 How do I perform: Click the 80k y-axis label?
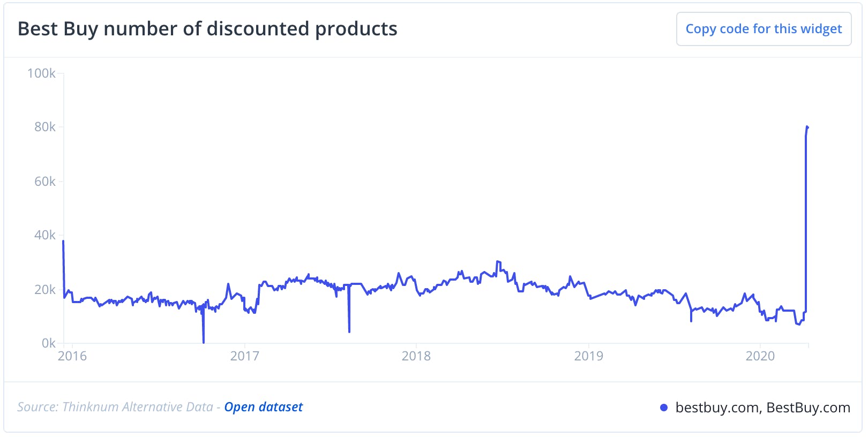(45, 127)
